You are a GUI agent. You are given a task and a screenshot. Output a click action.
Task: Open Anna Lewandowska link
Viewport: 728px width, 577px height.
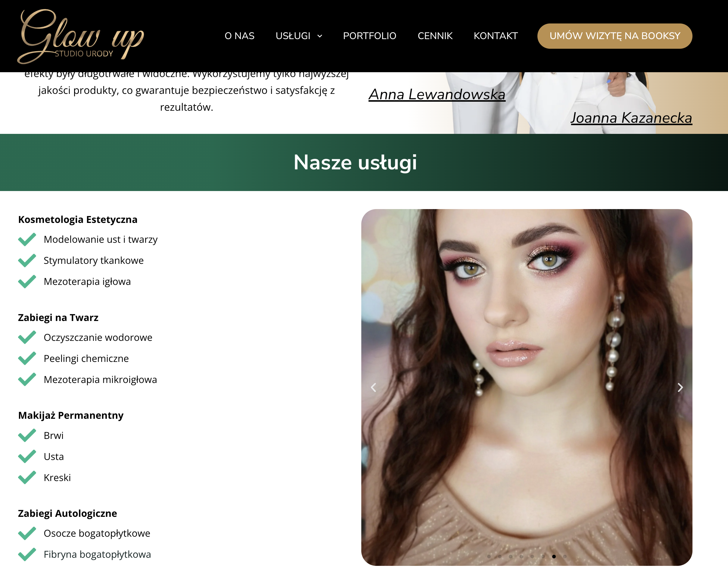[x=437, y=94]
